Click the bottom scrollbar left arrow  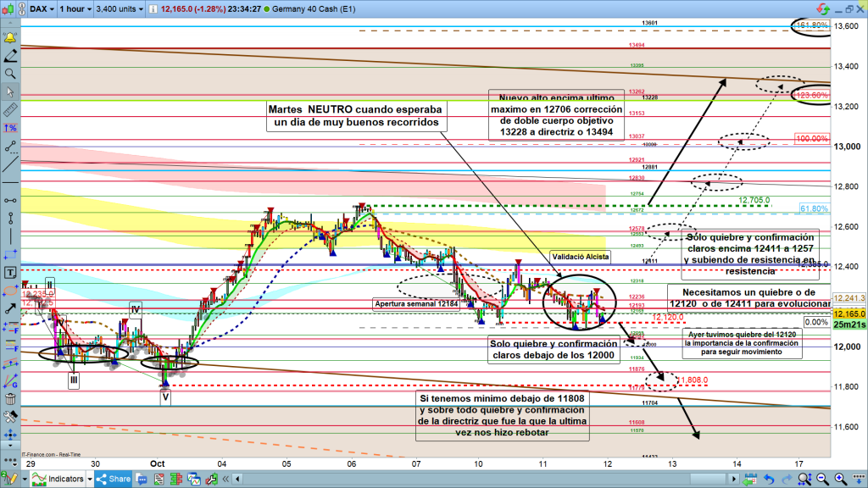point(238,480)
